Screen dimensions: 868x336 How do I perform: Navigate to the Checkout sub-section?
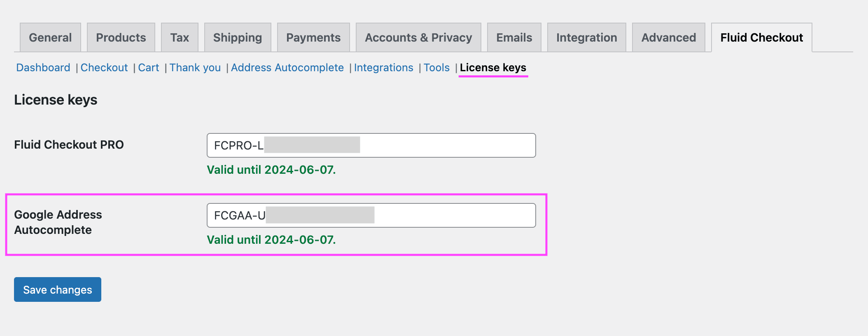click(x=104, y=68)
